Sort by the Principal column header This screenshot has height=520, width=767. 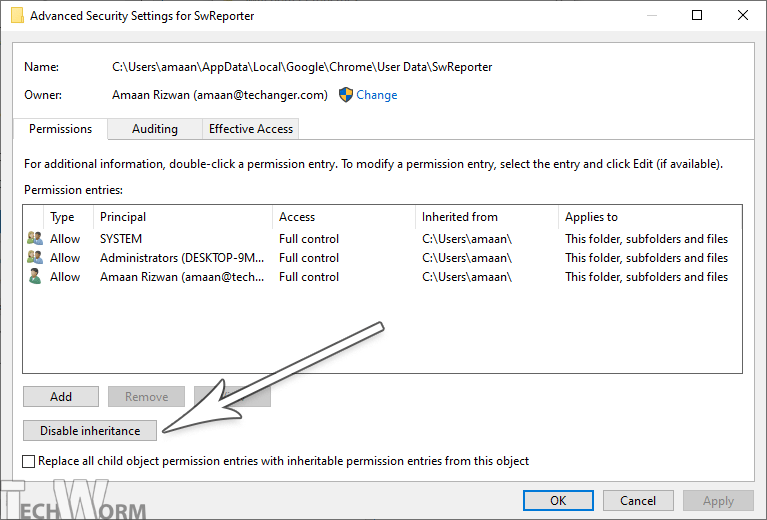[123, 217]
